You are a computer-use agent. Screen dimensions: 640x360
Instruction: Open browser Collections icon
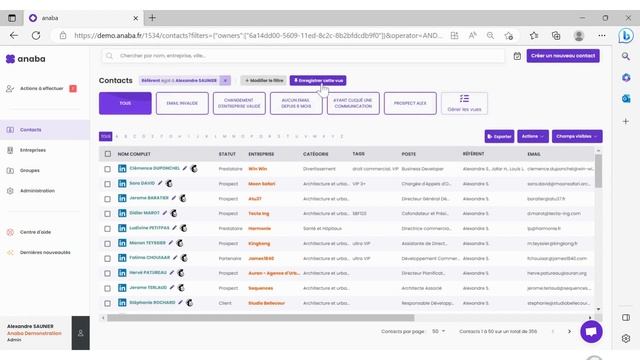click(556, 36)
